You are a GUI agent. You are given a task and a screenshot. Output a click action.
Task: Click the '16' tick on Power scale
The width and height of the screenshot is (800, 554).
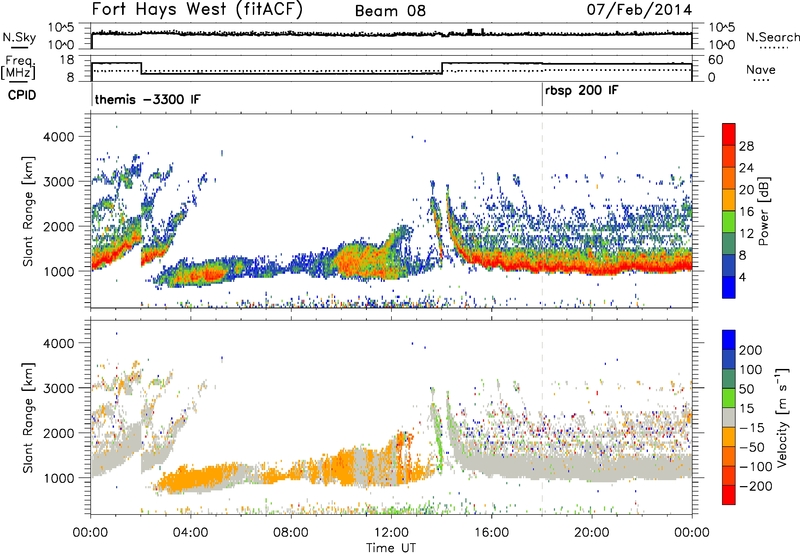pos(746,212)
